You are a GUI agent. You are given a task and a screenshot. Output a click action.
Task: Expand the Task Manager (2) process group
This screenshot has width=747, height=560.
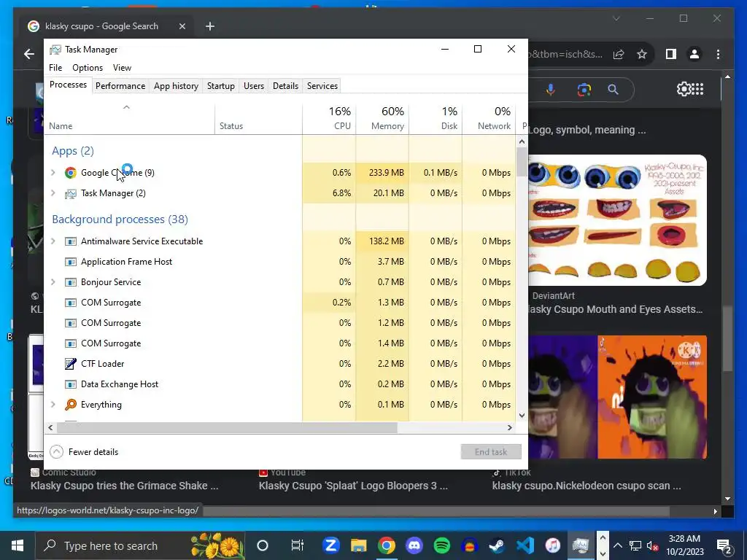click(x=53, y=192)
